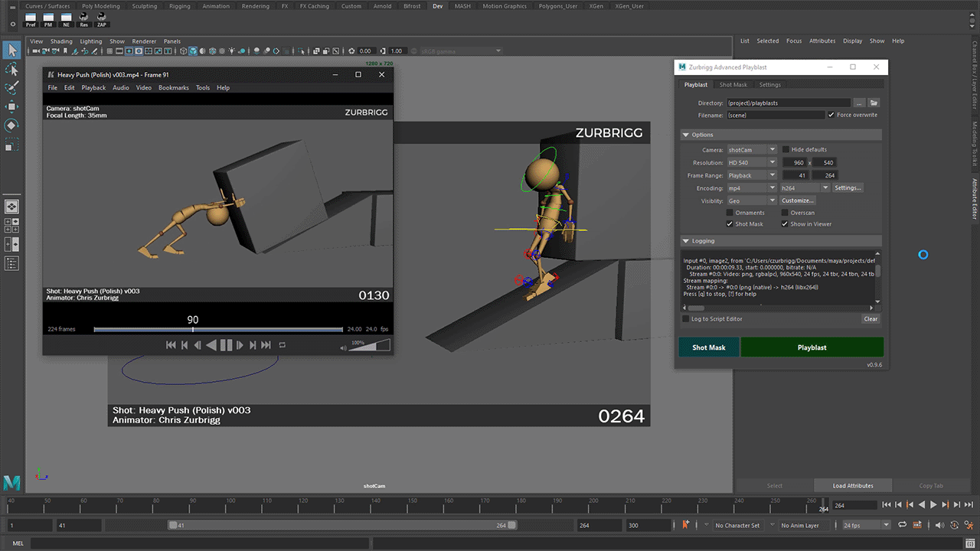The width and height of the screenshot is (980, 551).
Task: Activate the Lasso select tool
Action: pos(11,70)
